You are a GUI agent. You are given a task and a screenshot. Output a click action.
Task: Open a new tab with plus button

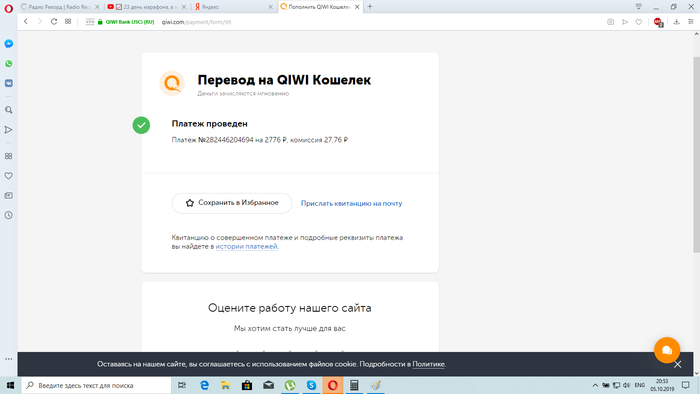click(370, 7)
